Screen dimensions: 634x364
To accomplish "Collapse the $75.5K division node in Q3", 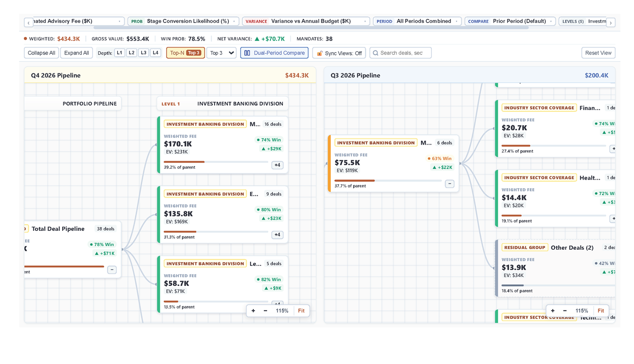I will 449,183.
